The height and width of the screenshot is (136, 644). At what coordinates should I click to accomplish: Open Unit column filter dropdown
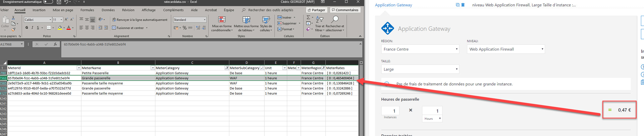[x=285, y=68]
